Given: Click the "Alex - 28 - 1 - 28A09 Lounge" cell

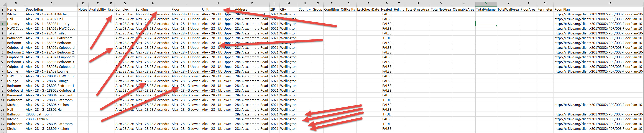Looking at the screenshot, I should pos(47,71).
